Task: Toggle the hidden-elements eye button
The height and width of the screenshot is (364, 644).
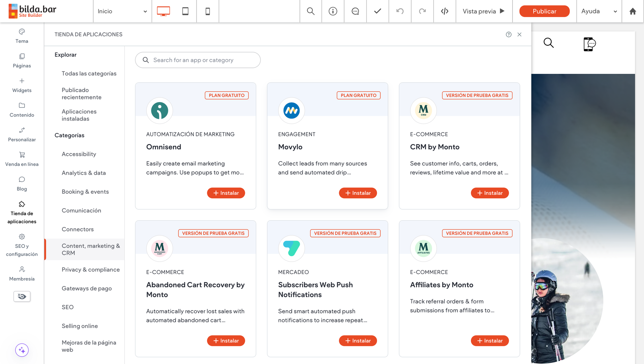Action: pyautogui.click(x=22, y=296)
